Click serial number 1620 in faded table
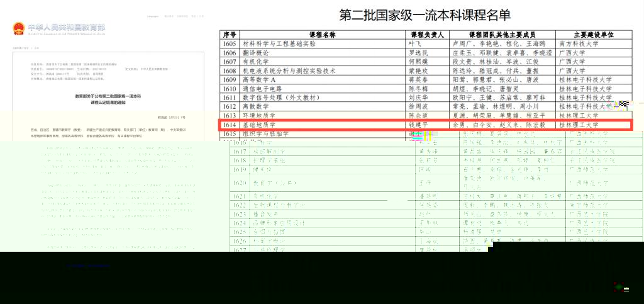Screen dimensions: 644x304 (x=240, y=183)
